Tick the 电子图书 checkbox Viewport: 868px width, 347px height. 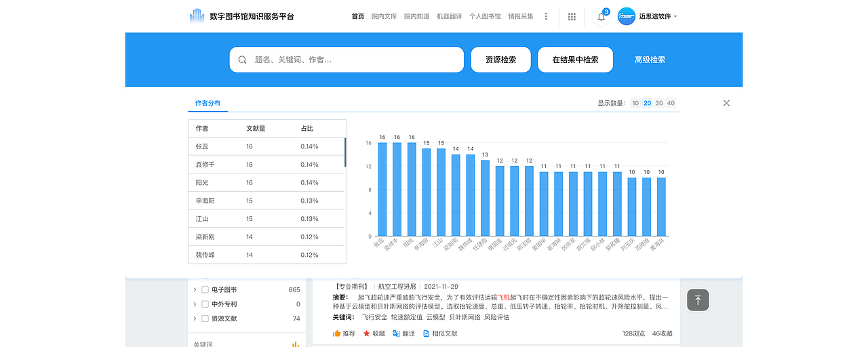[205, 289]
